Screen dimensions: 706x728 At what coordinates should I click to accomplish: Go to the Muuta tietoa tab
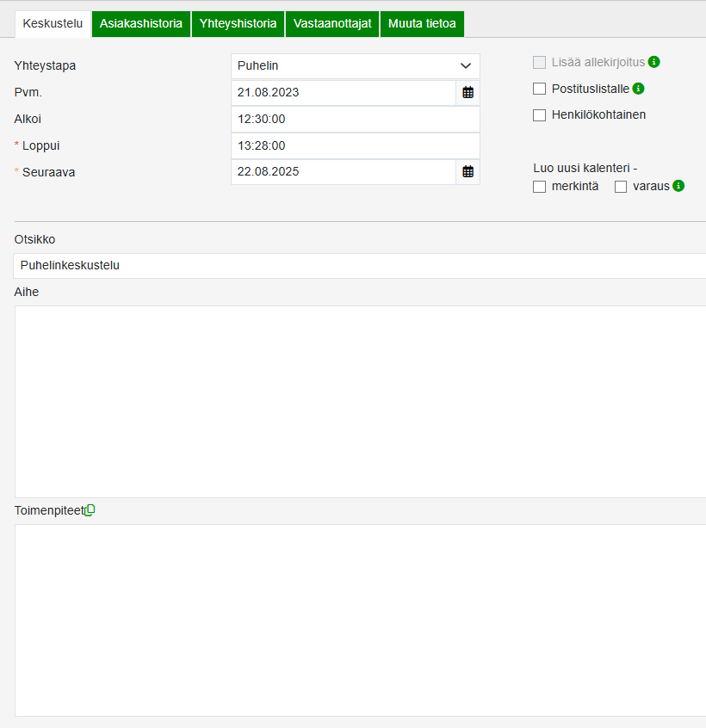tap(422, 24)
